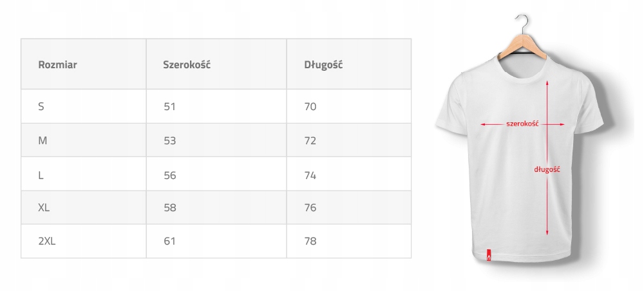The width and height of the screenshot is (644, 291).
Task: Click the Długość column header
Action: 323,64
